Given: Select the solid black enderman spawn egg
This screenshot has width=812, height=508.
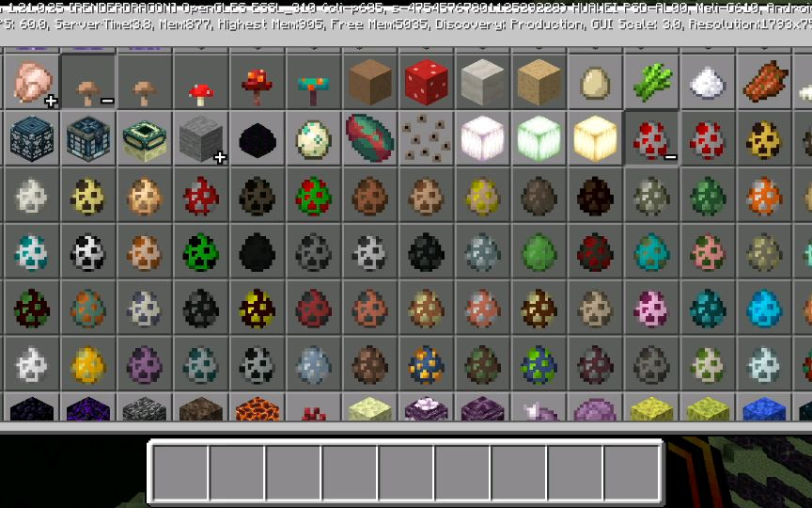Looking at the screenshot, I should (x=258, y=251).
